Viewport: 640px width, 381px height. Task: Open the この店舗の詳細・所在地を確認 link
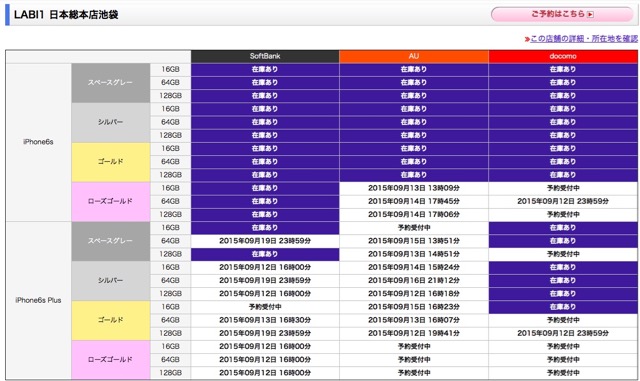pos(584,38)
